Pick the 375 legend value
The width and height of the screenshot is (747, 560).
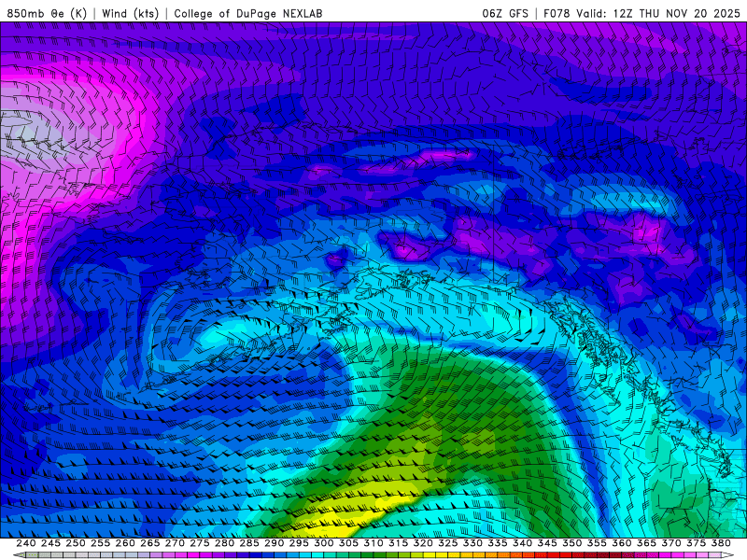696,543
